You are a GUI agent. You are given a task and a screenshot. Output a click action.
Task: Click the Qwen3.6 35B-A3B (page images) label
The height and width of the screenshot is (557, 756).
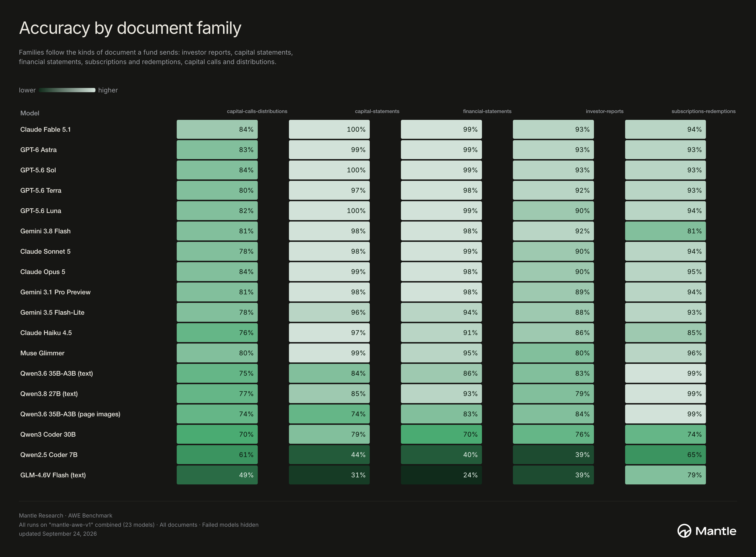(x=70, y=414)
